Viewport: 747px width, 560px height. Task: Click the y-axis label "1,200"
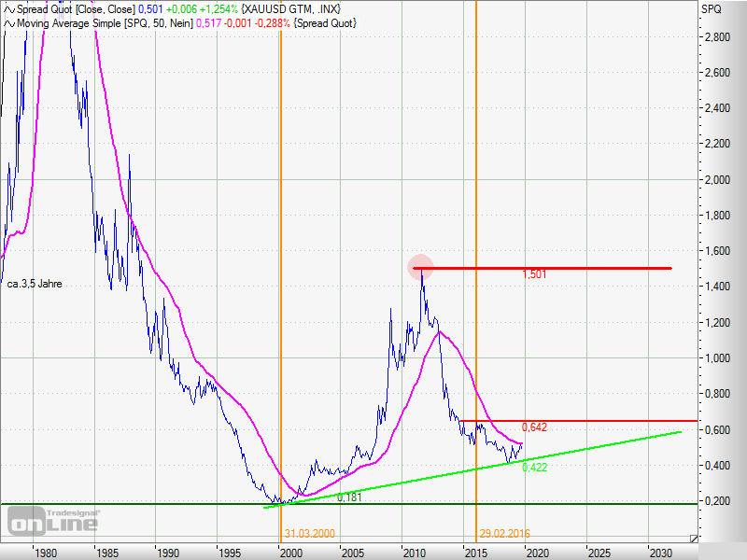point(717,322)
